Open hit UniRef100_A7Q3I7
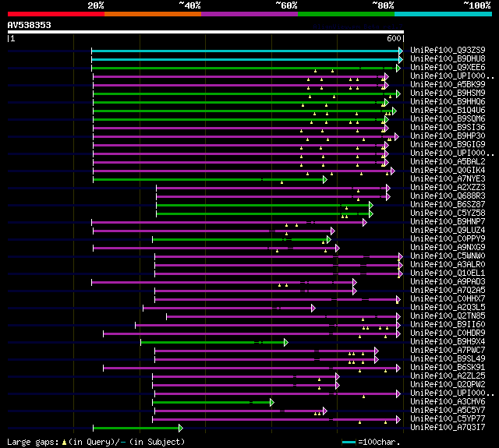Image resolution: width=499 pixels, height=448 pixels. coord(448,428)
